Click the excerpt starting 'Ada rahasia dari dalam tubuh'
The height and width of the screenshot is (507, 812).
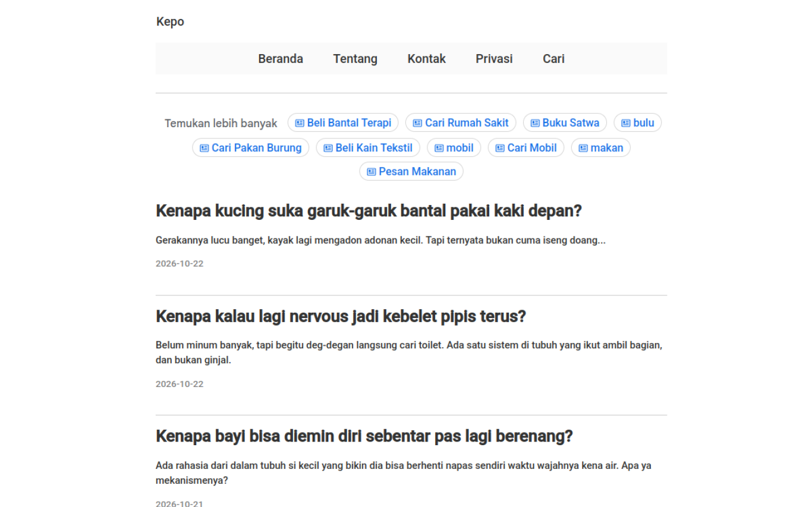click(x=404, y=473)
